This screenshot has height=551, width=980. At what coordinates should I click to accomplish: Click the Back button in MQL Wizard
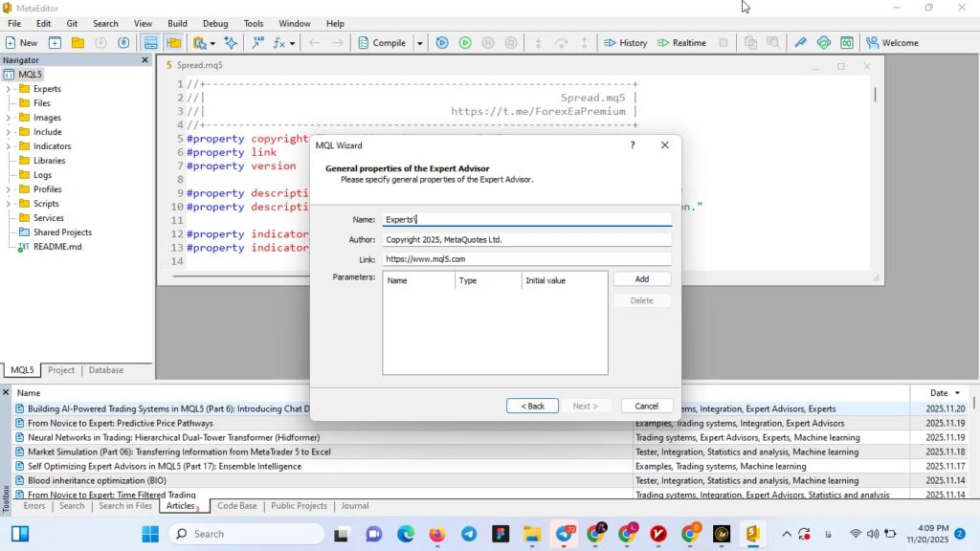(x=532, y=406)
